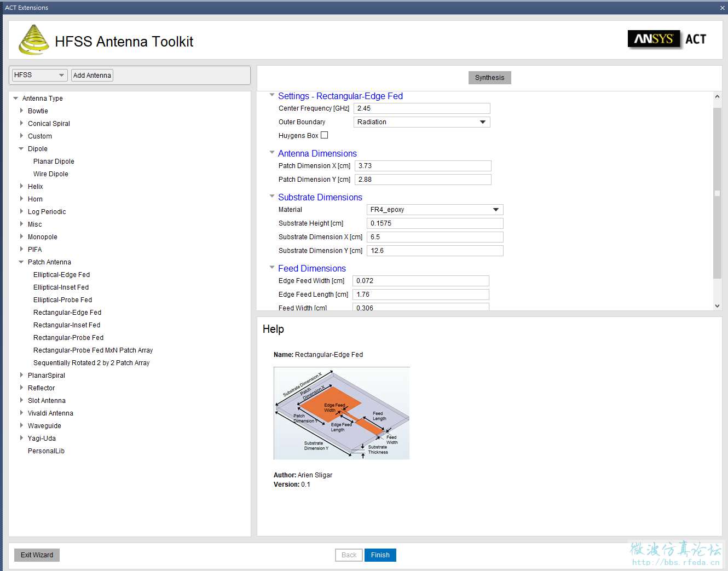Click the Rectangular-Edge Fed antenna diagram
This screenshot has width=728, height=571.
[x=342, y=413]
